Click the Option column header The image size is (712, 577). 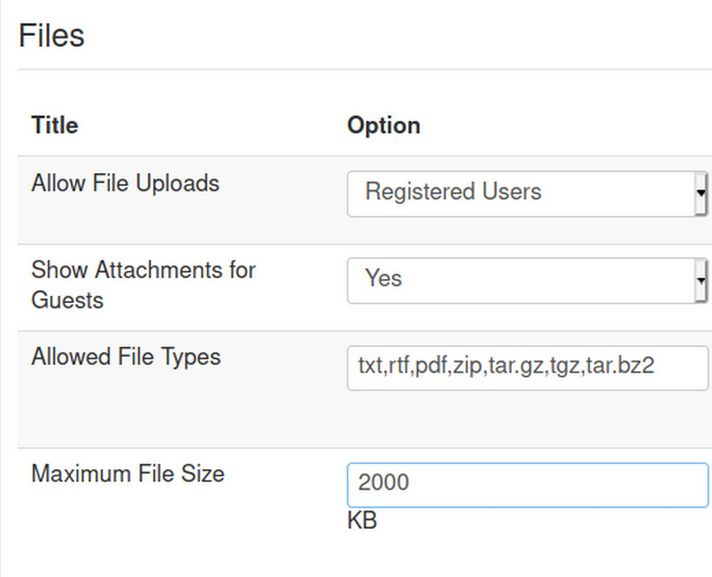(383, 126)
